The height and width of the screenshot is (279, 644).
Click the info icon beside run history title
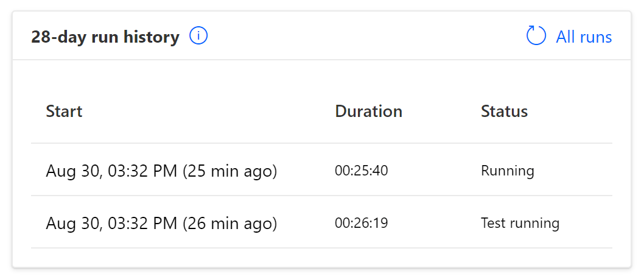pyautogui.click(x=198, y=37)
